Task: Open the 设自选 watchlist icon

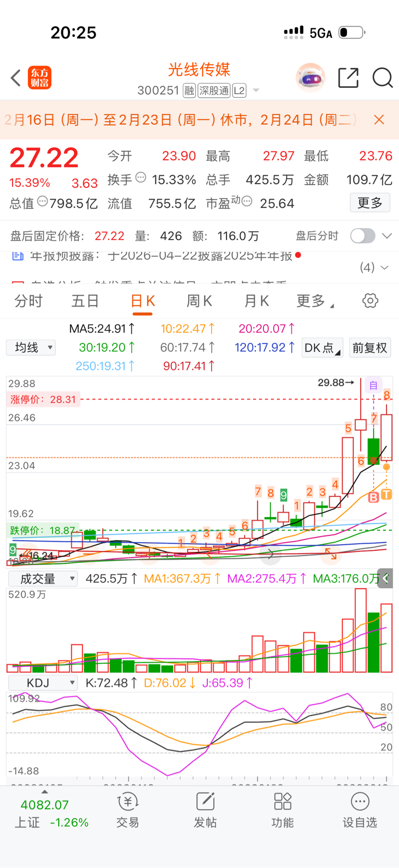Action: [360, 811]
